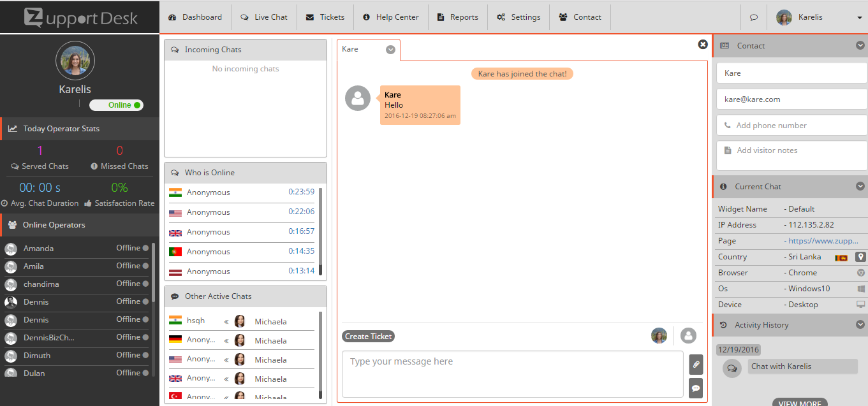Screen dimensions: 868x406
Task: Open the hsqh active chat row
Action: (x=242, y=321)
